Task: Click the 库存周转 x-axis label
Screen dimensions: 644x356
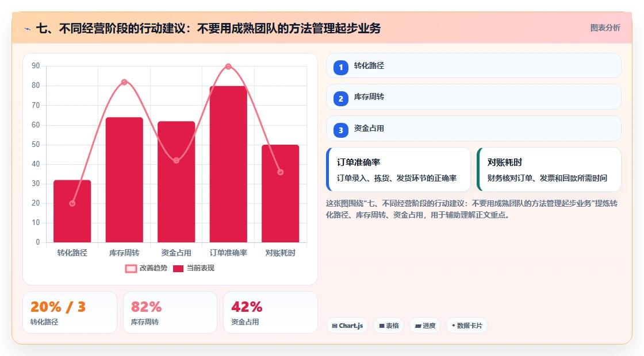Action: (x=124, y=253)
